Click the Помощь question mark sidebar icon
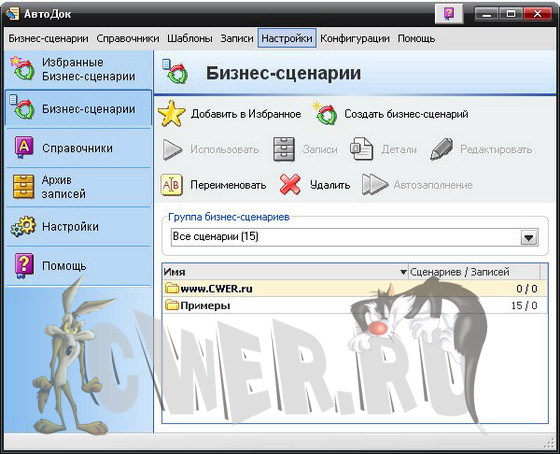The width and height of the screenshot is (560, 454). point(24,265)
